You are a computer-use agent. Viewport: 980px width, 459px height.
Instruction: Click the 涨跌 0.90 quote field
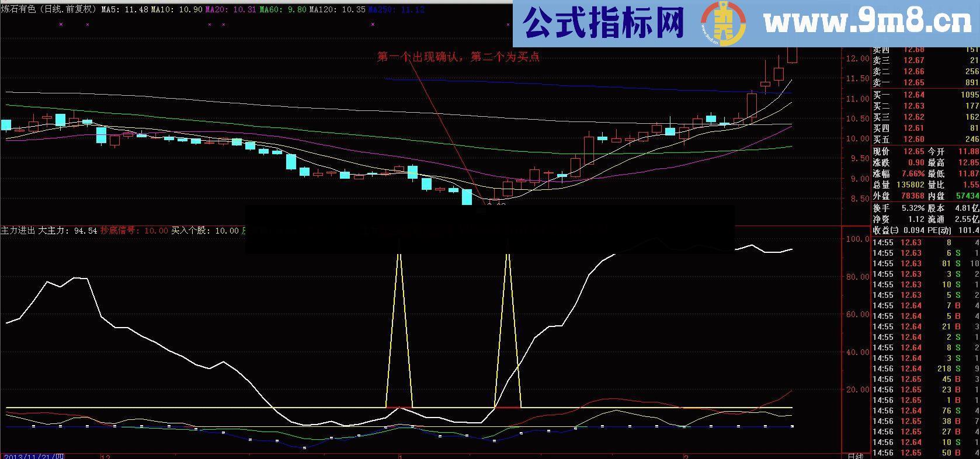(899, 162)
